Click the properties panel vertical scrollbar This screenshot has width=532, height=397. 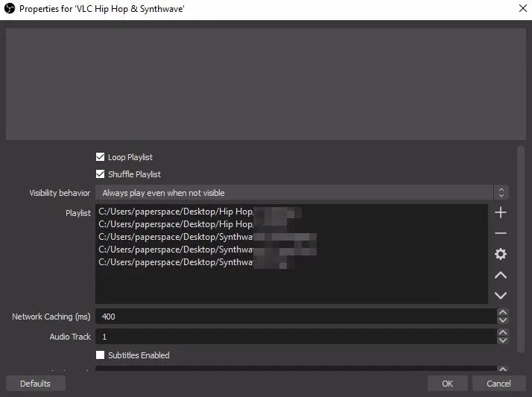tap(521, 250)
